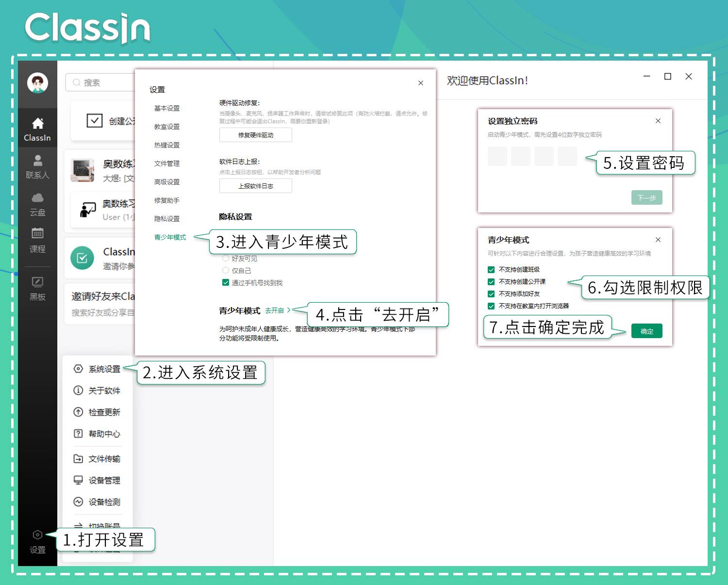The height and width of the screenshot is (585, 728).
Task: Open Blackboard (黑板) in sidebar
Action: click(37, 289)
